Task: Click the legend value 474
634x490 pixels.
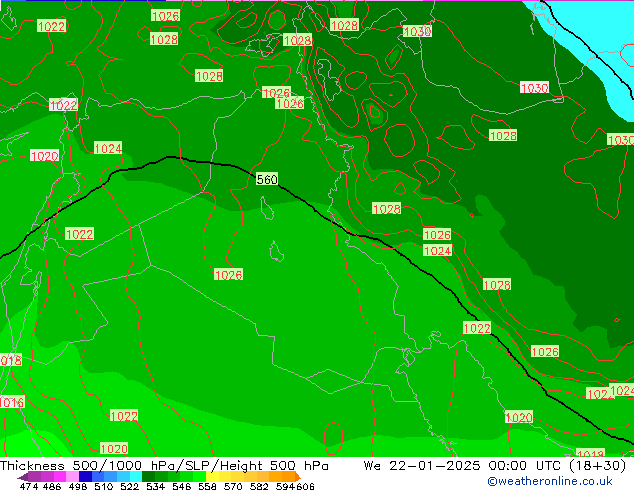Action: [29, 486]
